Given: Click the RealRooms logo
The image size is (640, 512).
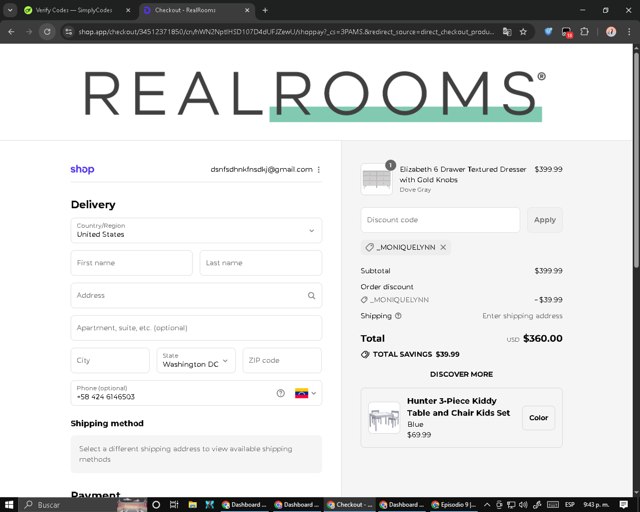Looking at the screenshot, I should (315, 96).
